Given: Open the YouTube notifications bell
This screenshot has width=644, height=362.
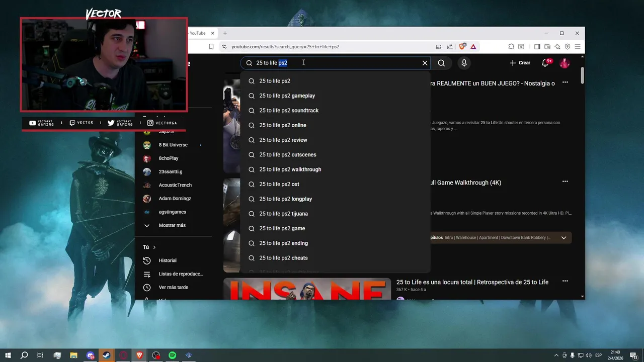Looking at the screenshot, I should (546, 63).
